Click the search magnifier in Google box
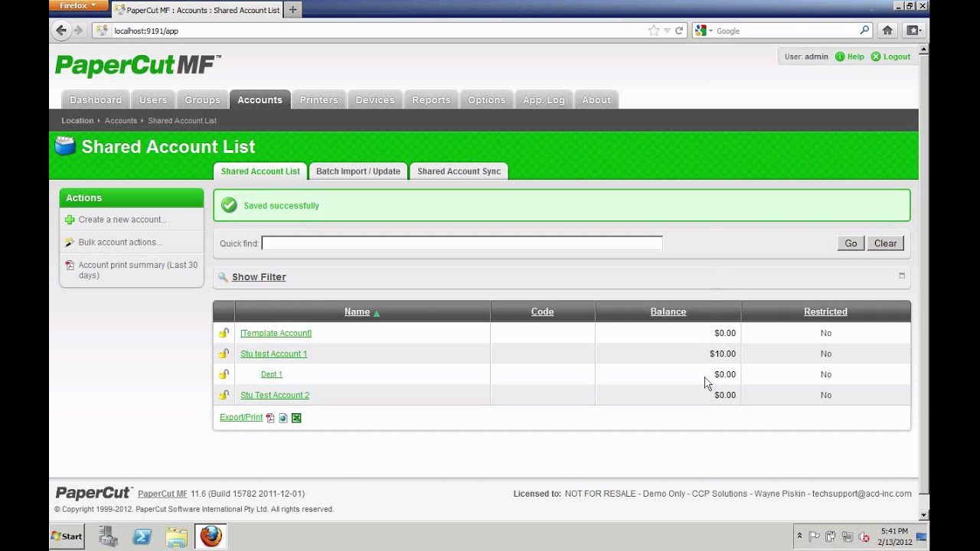This screenshot has width=980, height=551. pos(864,31)
